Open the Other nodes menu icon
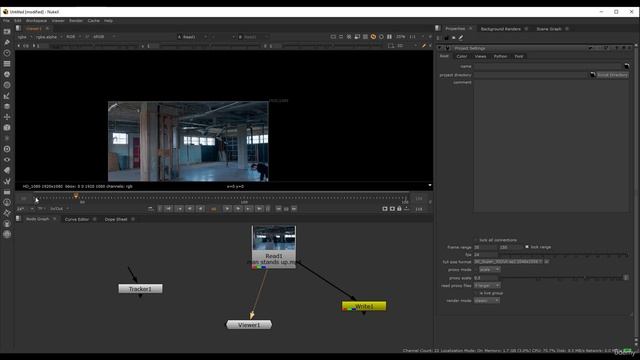Image resolution: width=640 pixels, height=360 pixels. (7, 191)
